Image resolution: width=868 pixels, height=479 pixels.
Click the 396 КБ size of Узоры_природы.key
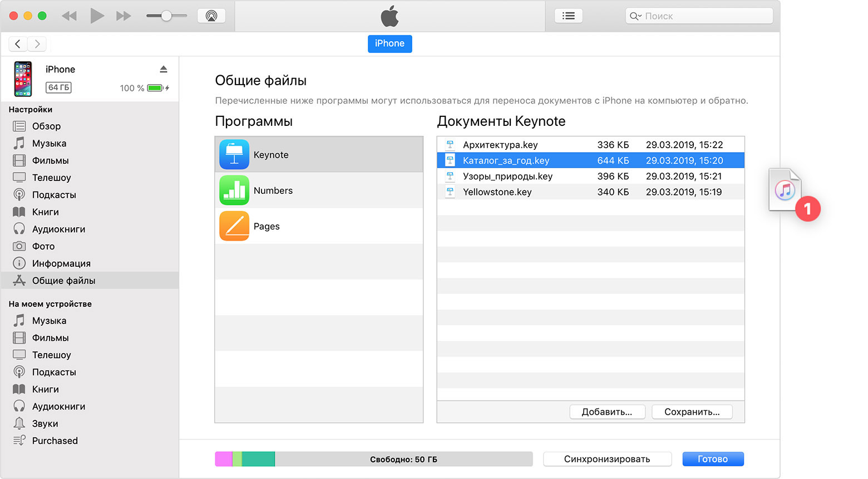tap(613, 176)
